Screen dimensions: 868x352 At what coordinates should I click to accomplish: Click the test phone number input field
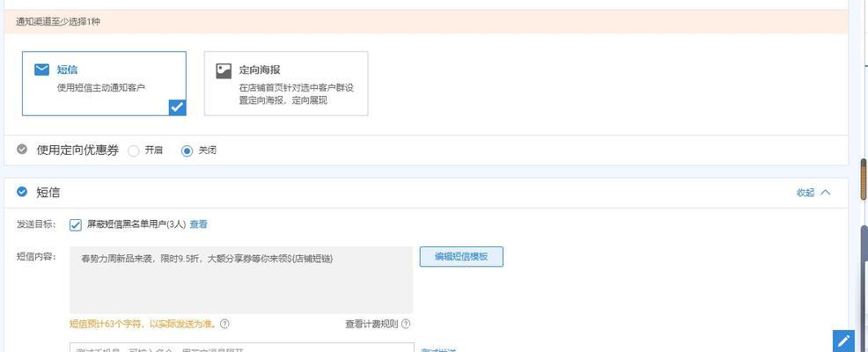point(242,348)
